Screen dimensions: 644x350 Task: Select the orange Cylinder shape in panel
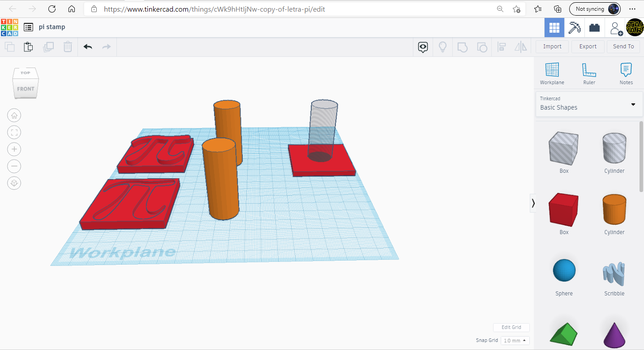coord(614,209)
